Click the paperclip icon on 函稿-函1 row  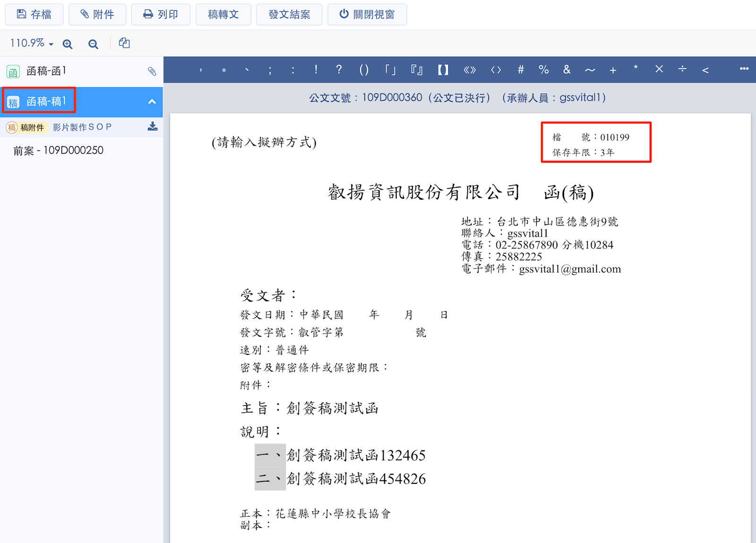(x=152, y=71)
